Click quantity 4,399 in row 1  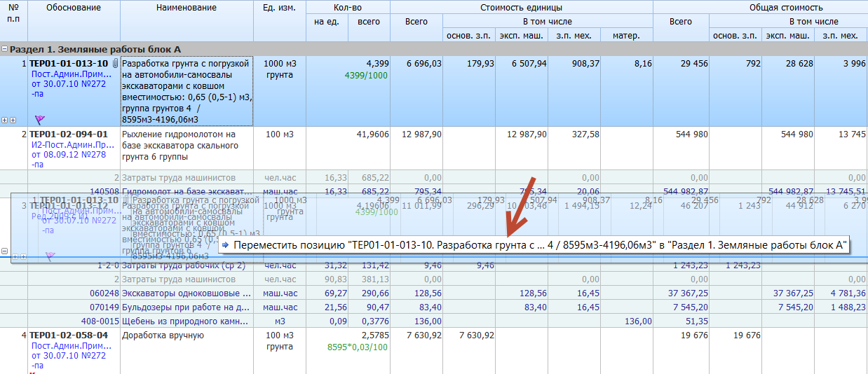[377, 64]
